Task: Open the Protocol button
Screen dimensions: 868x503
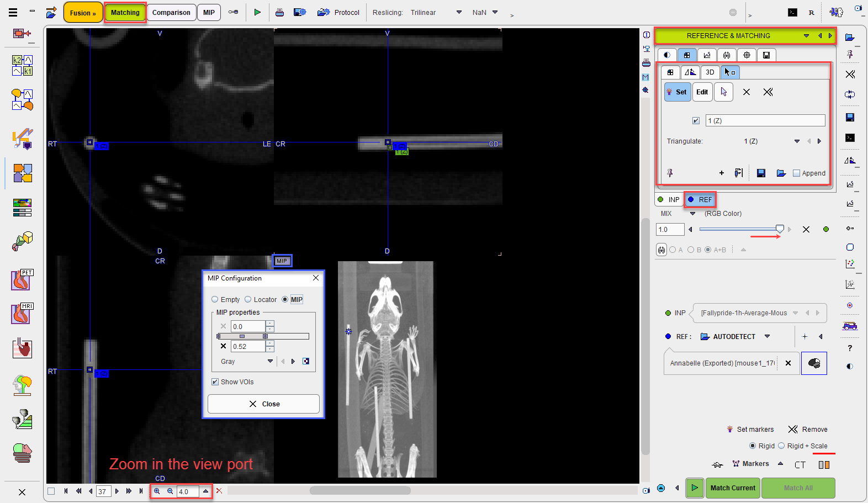Action: [x=338, y=12]
